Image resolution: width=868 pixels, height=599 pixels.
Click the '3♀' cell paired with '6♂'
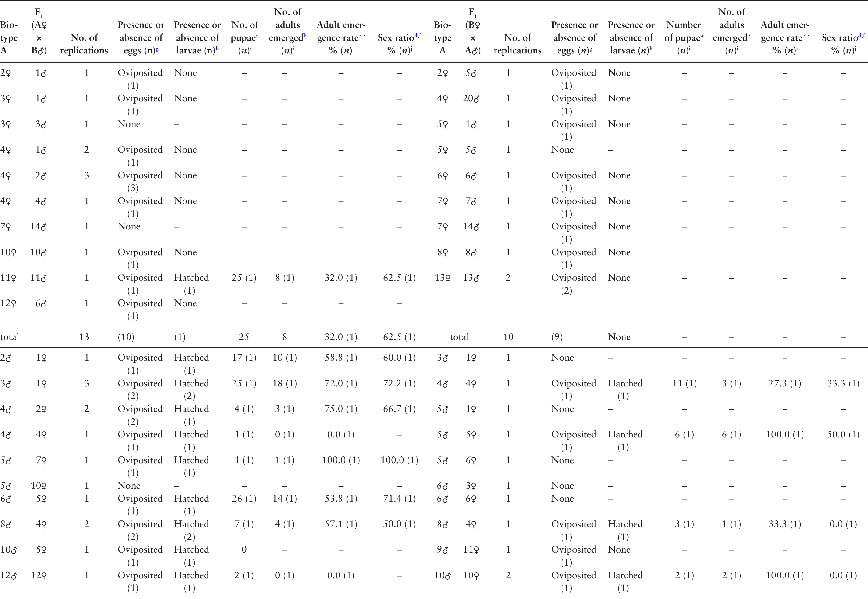[x=471, y=486]
